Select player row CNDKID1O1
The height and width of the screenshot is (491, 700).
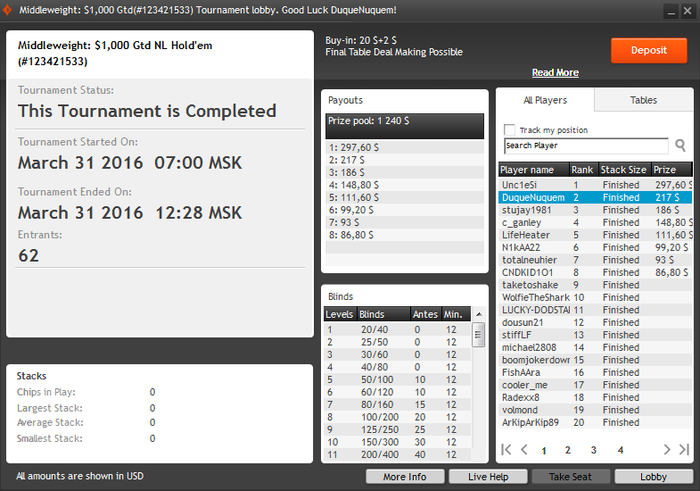(x=595, y=272)
